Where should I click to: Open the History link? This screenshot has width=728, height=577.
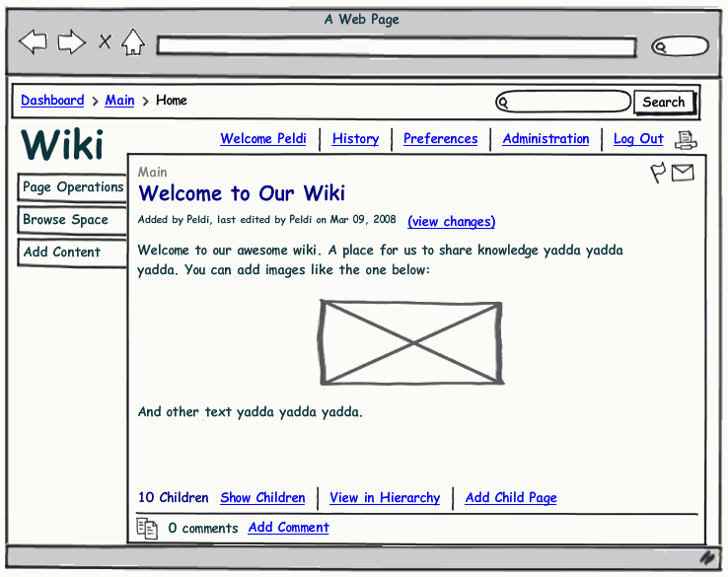(x=355, y=139)
